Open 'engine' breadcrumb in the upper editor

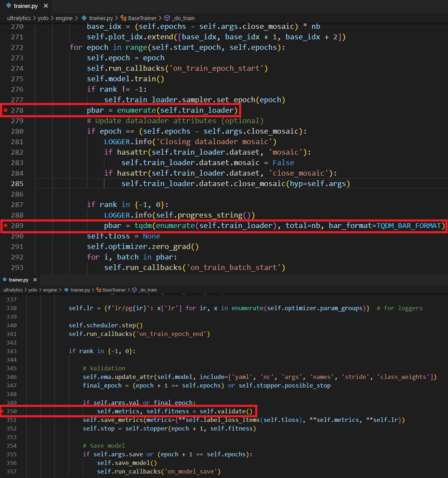tap(64, 18)
